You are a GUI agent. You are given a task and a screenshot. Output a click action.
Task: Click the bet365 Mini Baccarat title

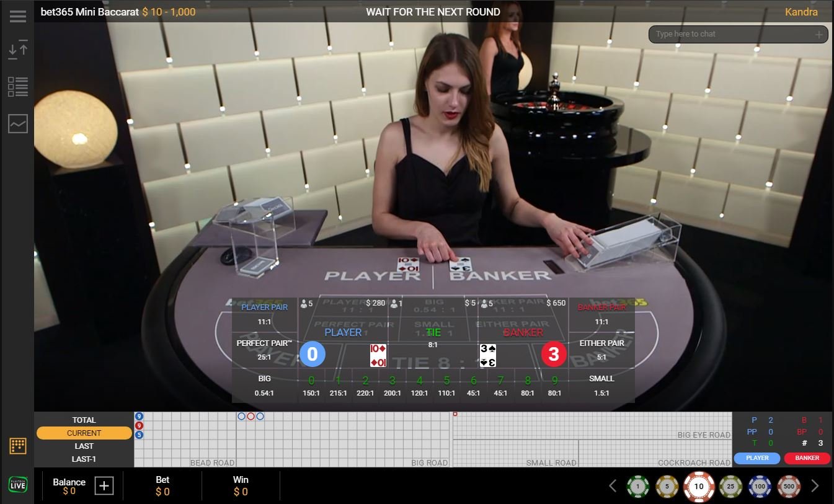pyautogui.click(x=90, y=12)
